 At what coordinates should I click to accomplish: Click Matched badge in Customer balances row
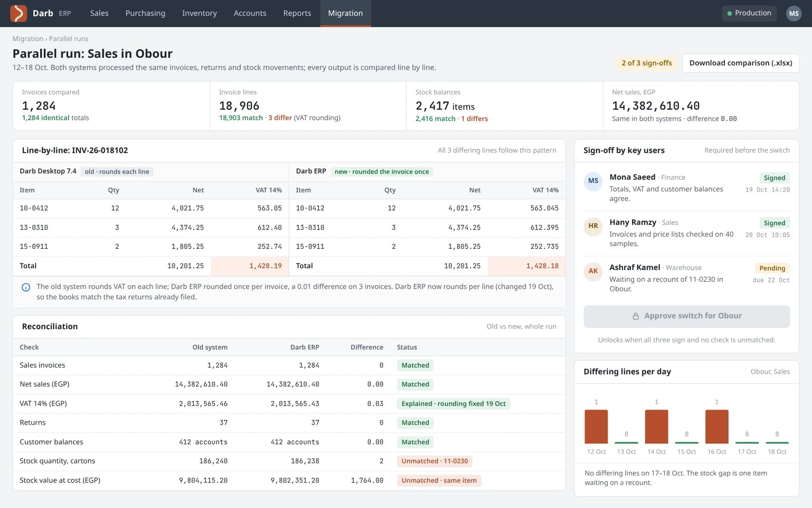coord(415,442)
